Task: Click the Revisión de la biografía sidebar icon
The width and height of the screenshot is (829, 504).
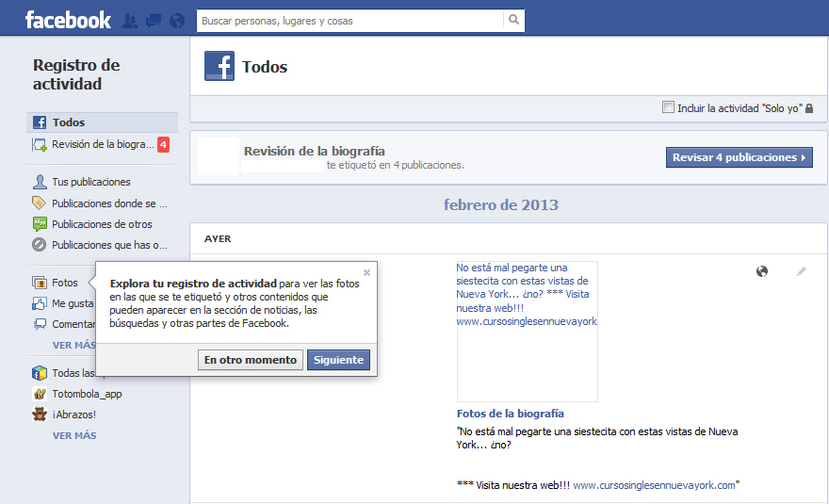Action: pyautogui.click(x=40, y=144)
